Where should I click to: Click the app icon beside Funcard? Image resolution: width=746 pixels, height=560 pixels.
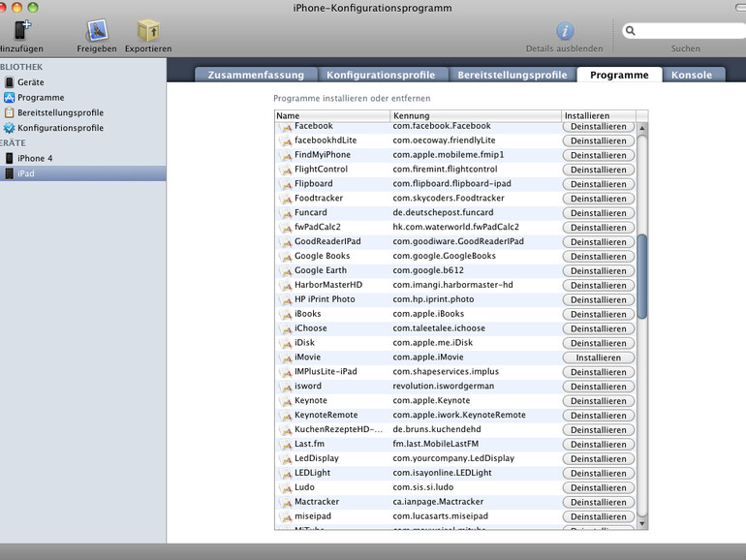click(286, 213)
